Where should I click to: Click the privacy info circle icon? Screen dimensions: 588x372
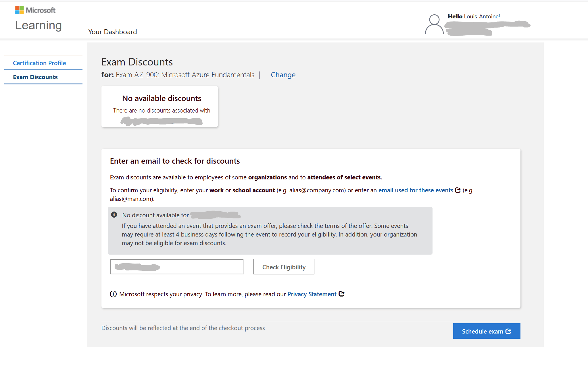click(x=113, y=294)
